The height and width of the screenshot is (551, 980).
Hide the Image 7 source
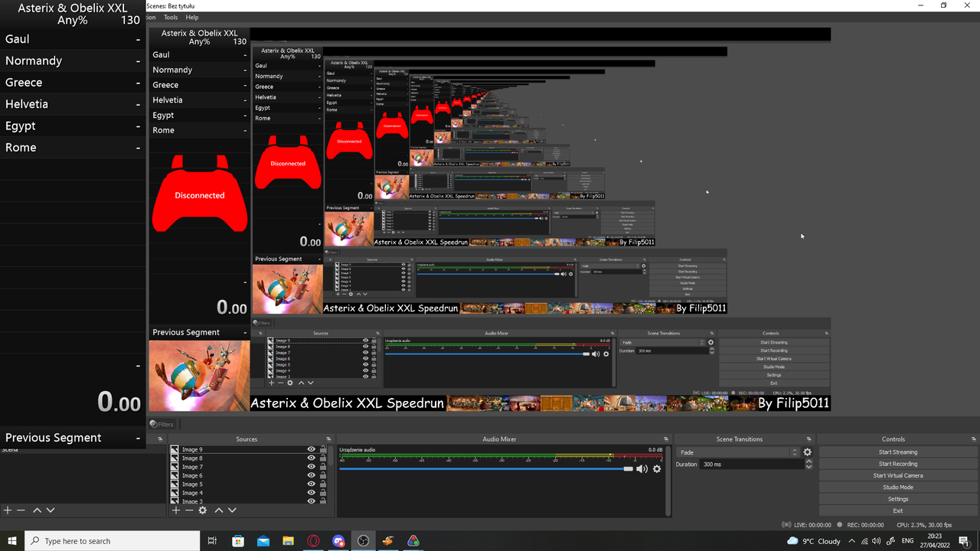312,467
